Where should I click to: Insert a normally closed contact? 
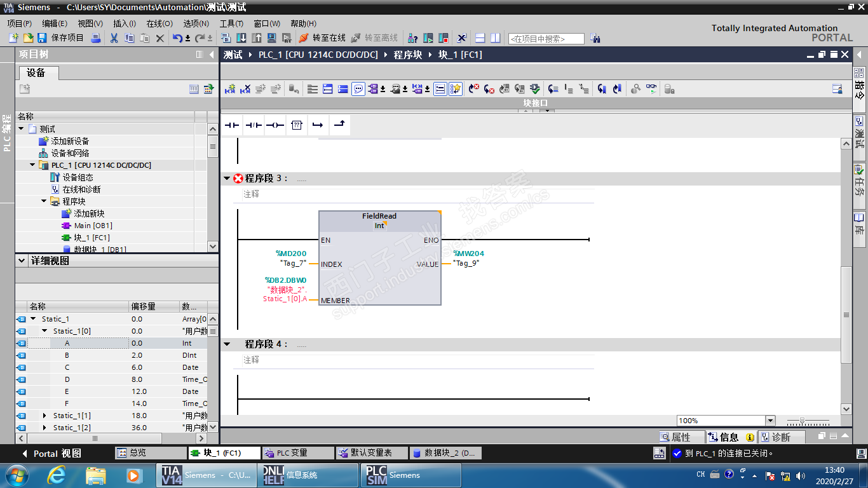click(x=254, y=125)
